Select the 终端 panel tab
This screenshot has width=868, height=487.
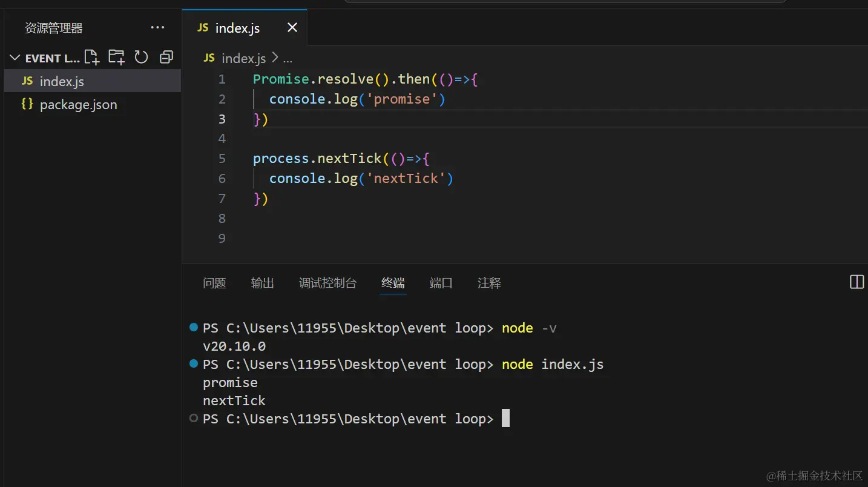[393, 283]
